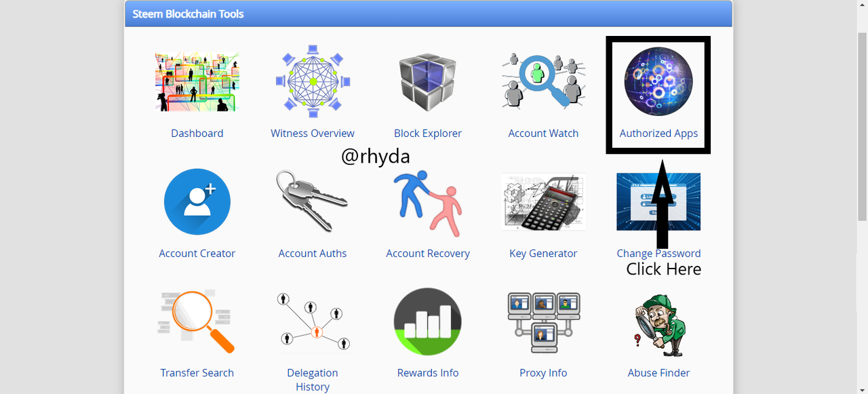Follow the Delegation History text link
The image size is (868, 394).
coord(313,380)
